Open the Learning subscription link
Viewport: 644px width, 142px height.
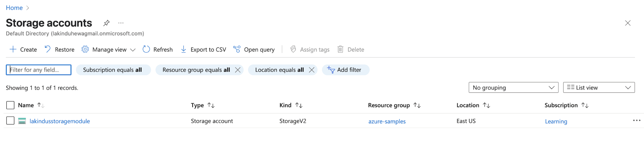(x=556, y=121)
